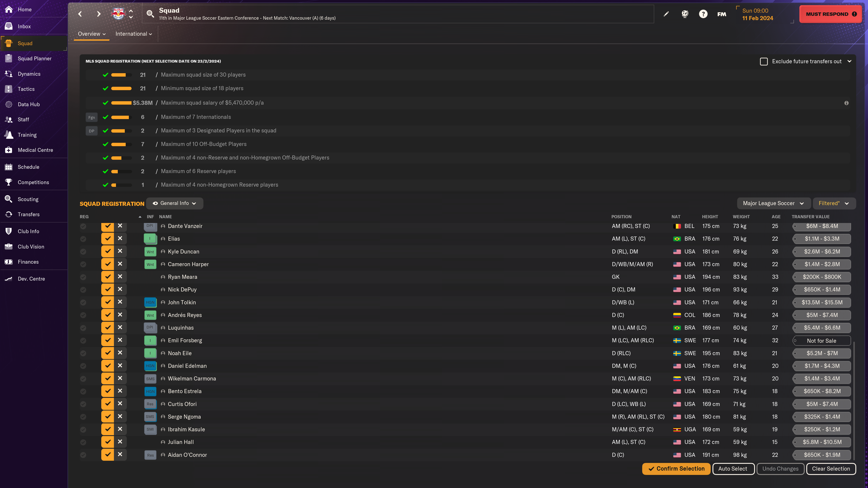Click Emil Forsberg's Not for Sale value bar
Image resolution: width=868 pixels, height=488 pixels.
point(821,340)
